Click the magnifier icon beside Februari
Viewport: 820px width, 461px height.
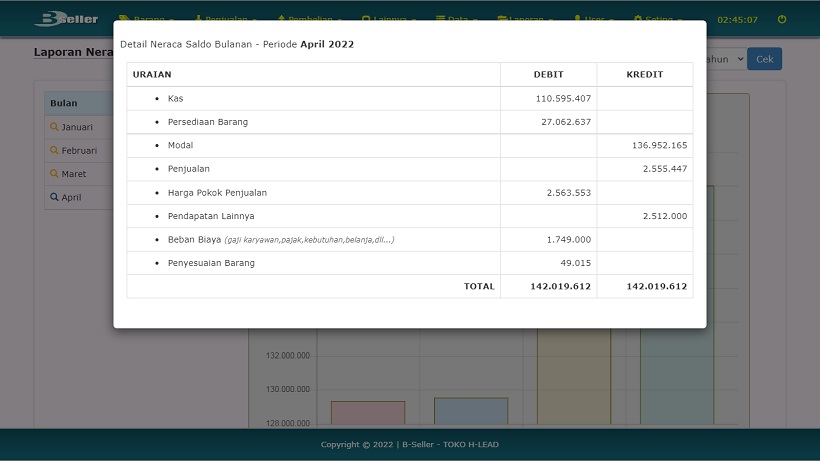pyautogui.click(x=55, y=150)
